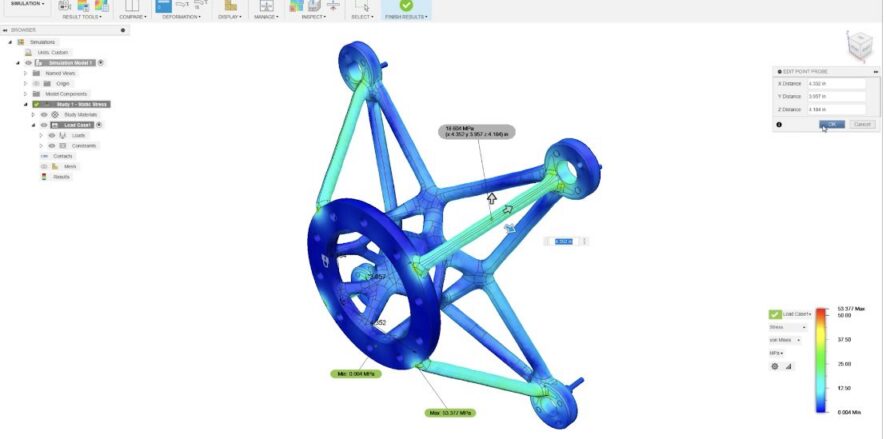Click the green Finish Results checkmark icon
886x439 pixels.
[406, 5]
